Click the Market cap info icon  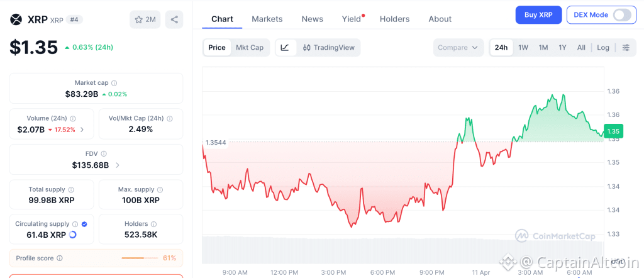(114, 83)
